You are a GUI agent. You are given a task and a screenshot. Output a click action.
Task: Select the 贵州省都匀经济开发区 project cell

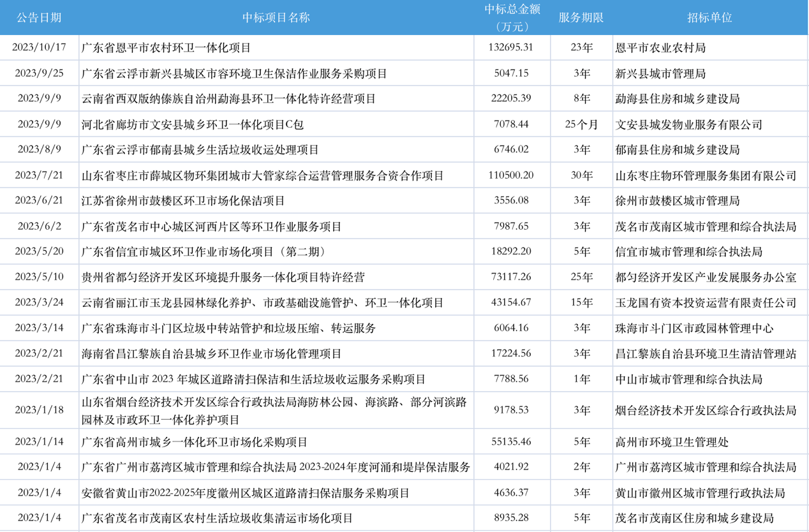tap(223, 277)
